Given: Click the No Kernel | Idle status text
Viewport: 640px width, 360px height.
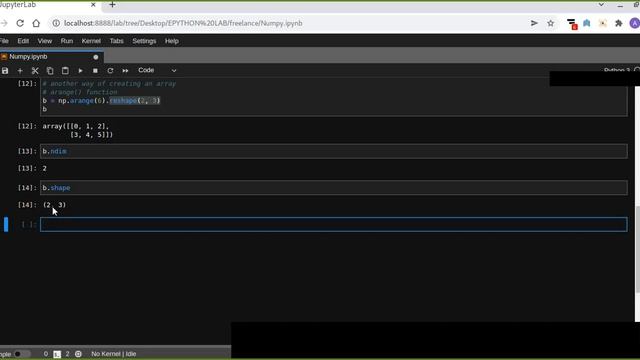Looking at the screenshot, I should click(x=114, y=354).
